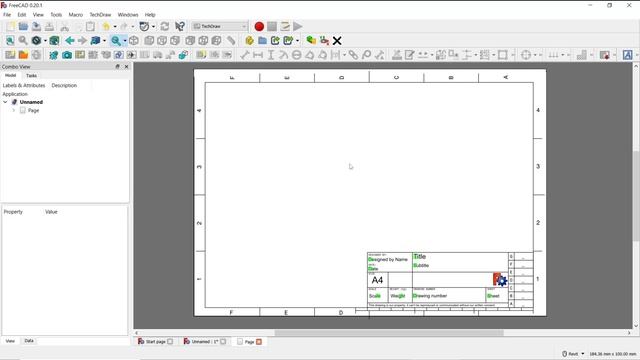Open the View menu
Viewport: 640px width, 360px height.
(x=38, y=15)
